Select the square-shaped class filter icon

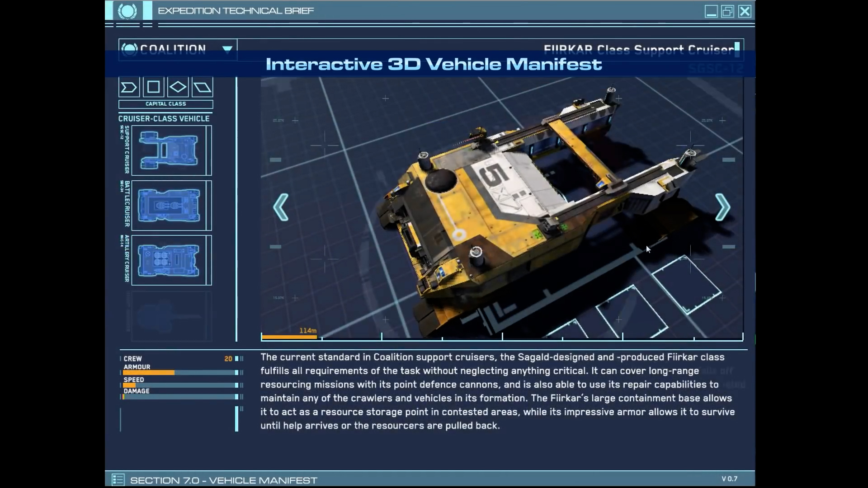(153, 87)
